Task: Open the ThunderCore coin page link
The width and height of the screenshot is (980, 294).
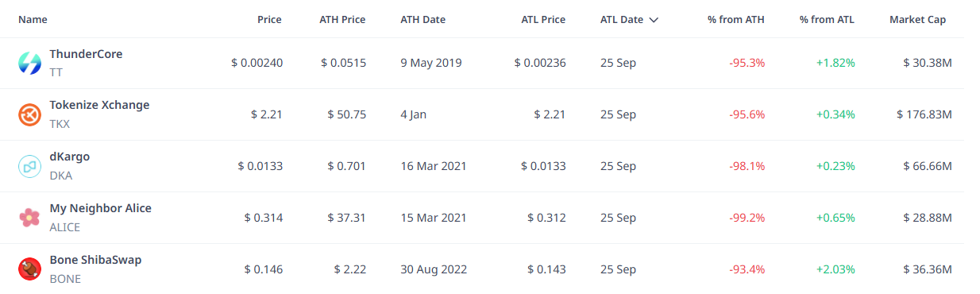Action: pos(86,54)
